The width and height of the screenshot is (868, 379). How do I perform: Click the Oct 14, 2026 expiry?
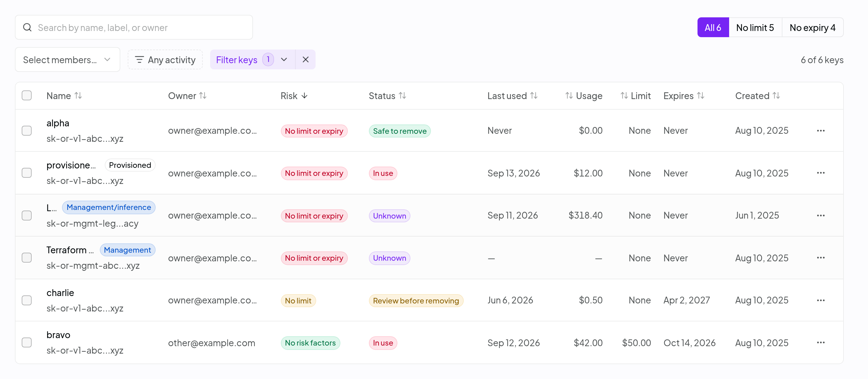click(689, 343)
